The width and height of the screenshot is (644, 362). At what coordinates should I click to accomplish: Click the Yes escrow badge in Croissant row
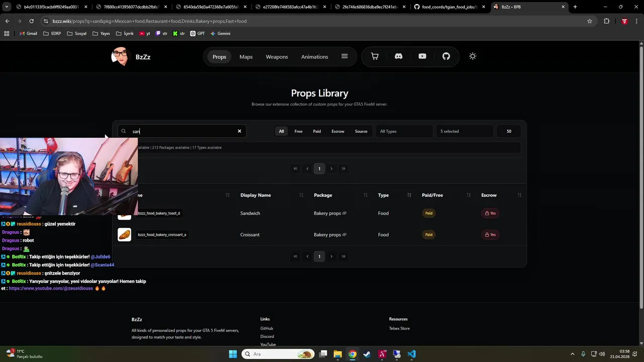[490, 235]
